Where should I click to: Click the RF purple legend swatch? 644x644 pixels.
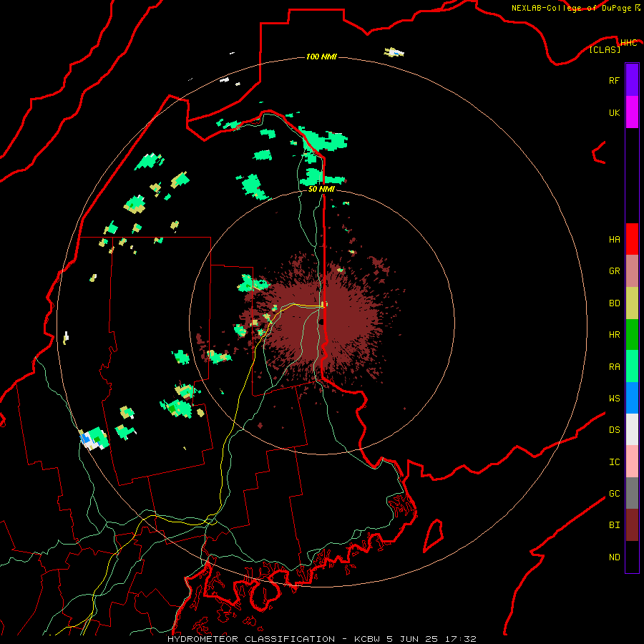[632, 80]
